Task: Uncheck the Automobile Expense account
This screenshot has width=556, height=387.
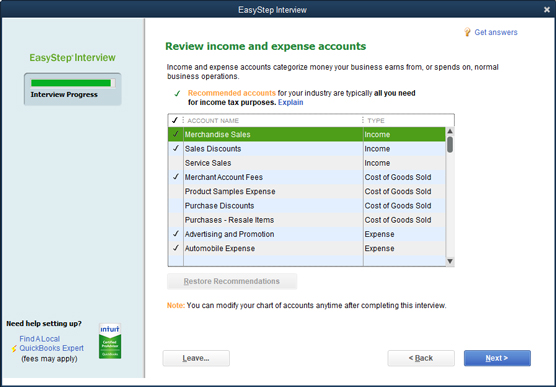Action: 176,248
